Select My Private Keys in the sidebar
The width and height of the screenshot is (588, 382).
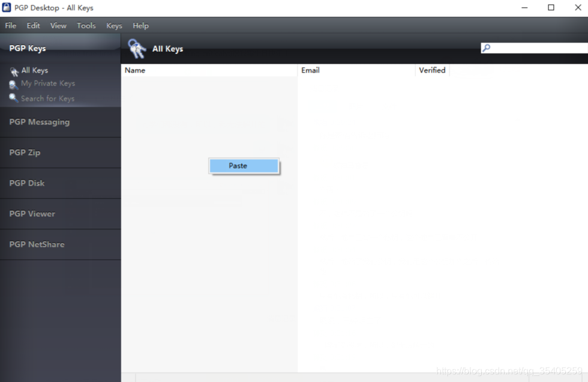48,83
